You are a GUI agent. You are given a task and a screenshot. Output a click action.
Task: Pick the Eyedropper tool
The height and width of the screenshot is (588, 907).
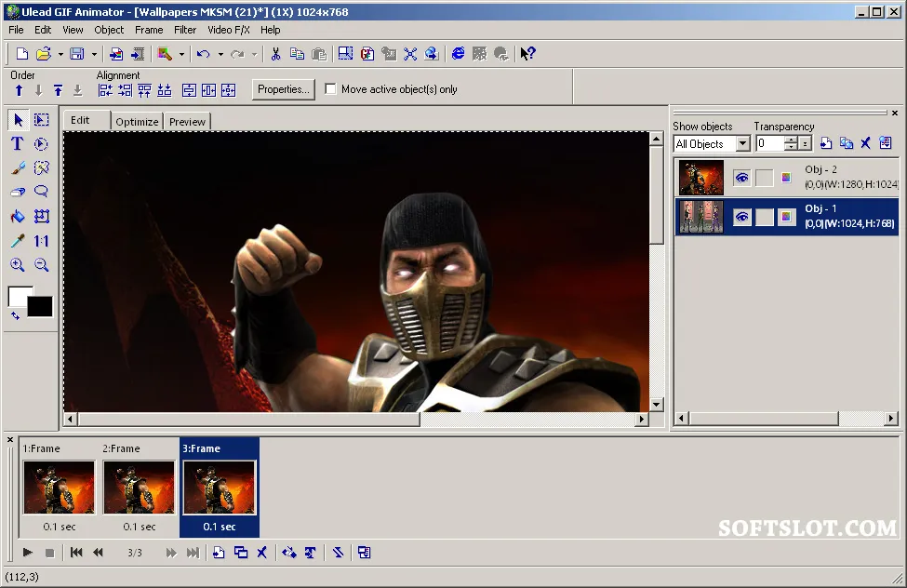18,241
